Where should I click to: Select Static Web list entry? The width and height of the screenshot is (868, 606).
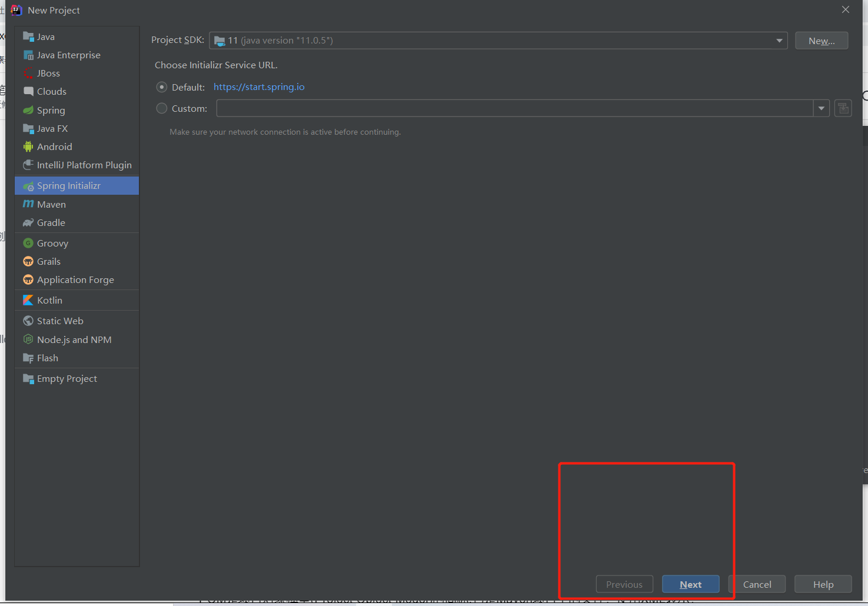77,321
